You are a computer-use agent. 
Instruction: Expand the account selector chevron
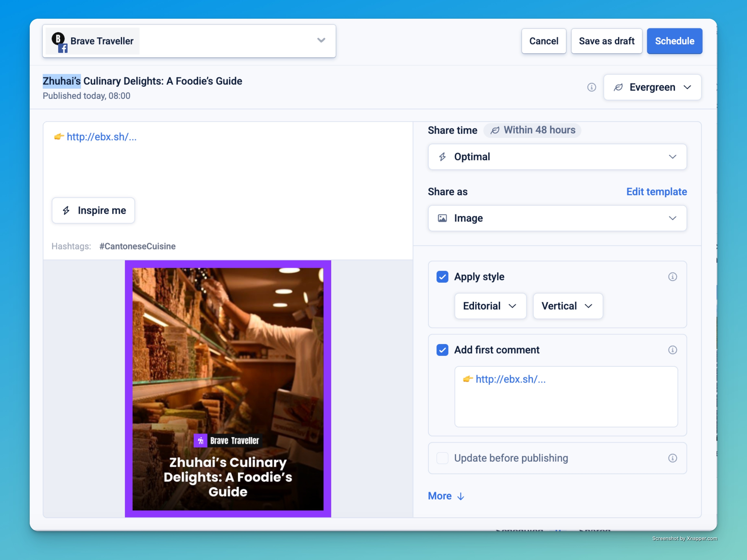(321, 40)
